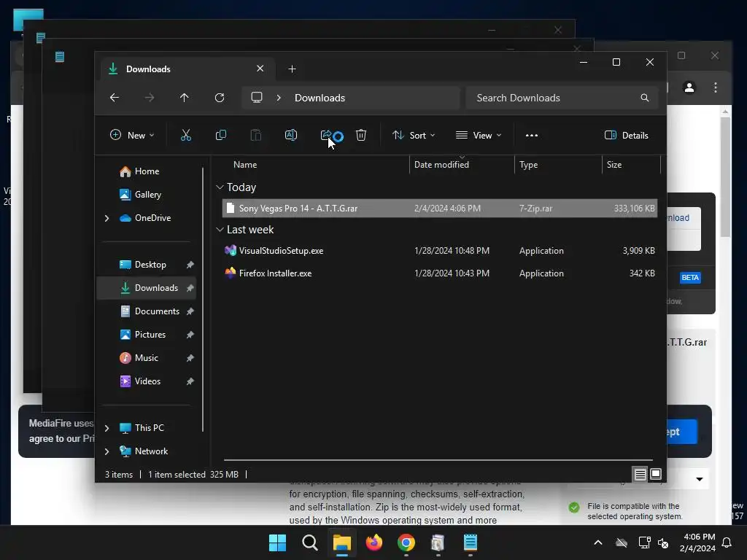
Task: Toggle the Details pane
Action: click(627, 135)
